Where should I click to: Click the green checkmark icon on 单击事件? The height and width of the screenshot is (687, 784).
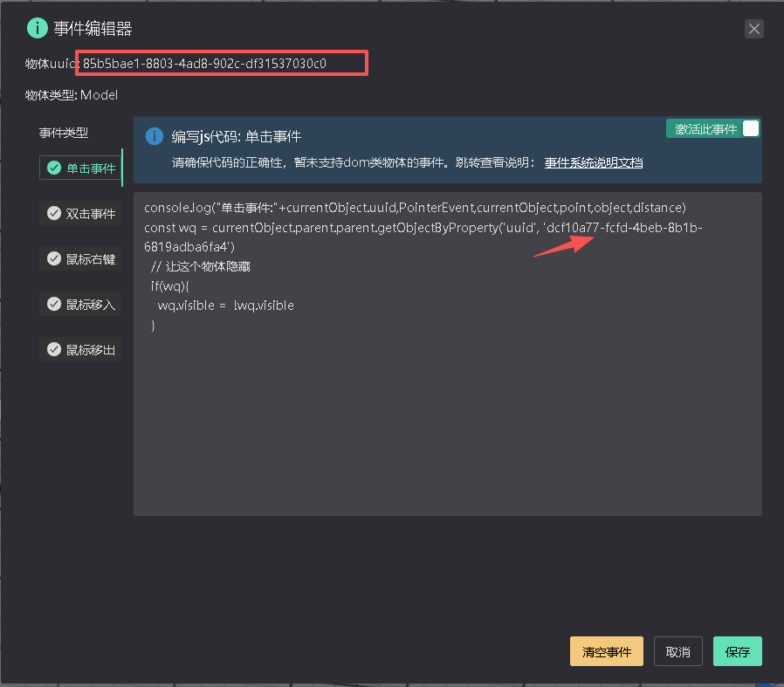click(54, 168)
